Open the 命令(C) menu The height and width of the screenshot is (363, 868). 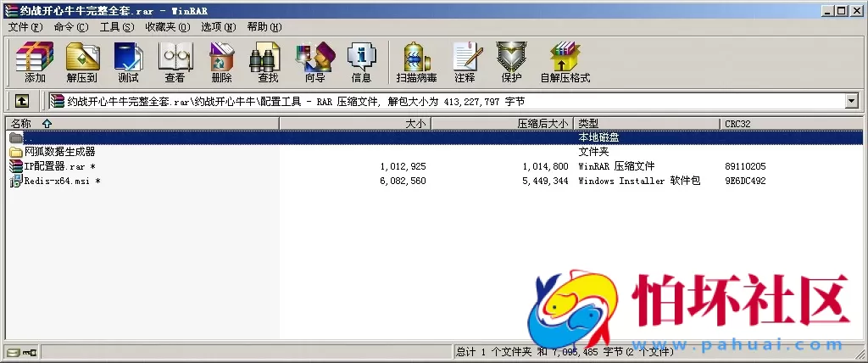tap(71, 26)
